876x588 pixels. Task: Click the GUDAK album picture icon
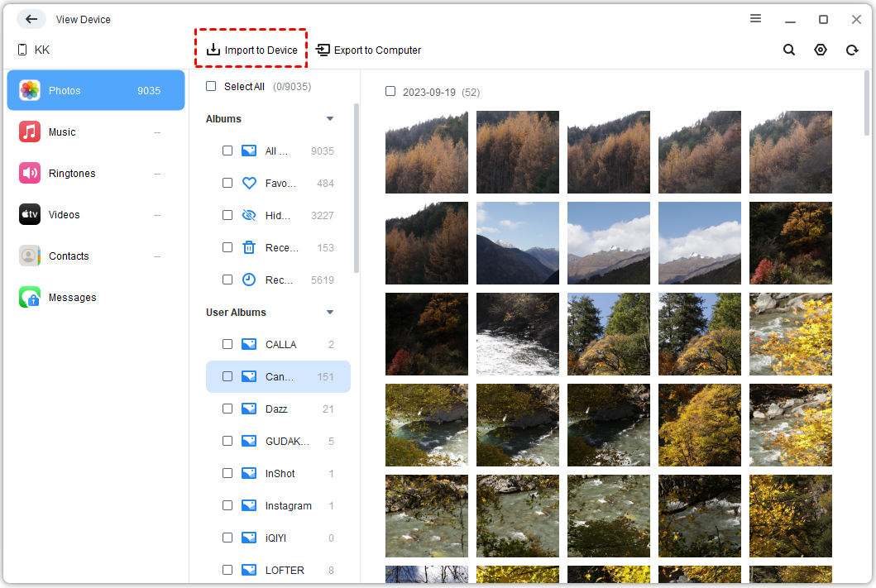click(x=249, y=441)
